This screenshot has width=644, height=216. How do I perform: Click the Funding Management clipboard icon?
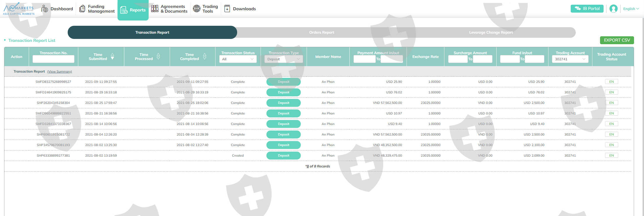pos(82,9)
